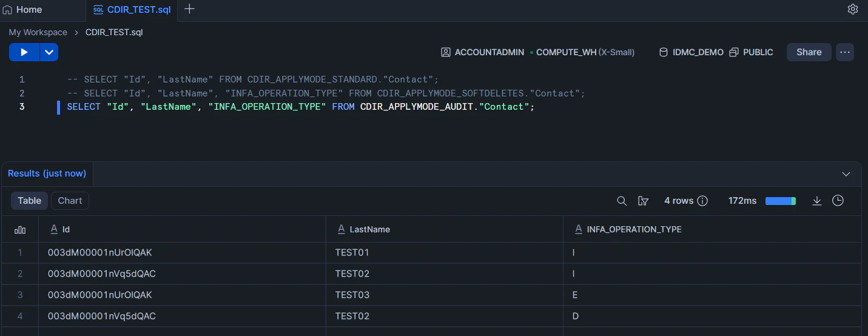Open query history clock icon
This screenshot has width=868, height=336.
(x=838, y=201)
